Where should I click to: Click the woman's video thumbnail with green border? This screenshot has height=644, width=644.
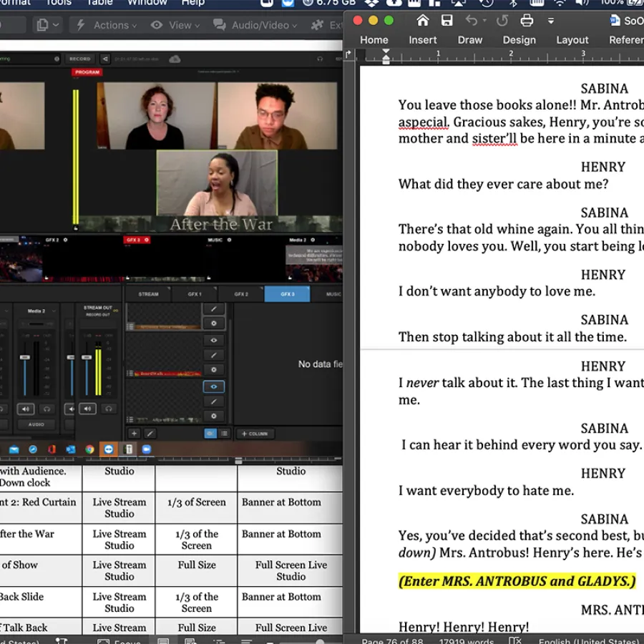click(x=217, y=183)
